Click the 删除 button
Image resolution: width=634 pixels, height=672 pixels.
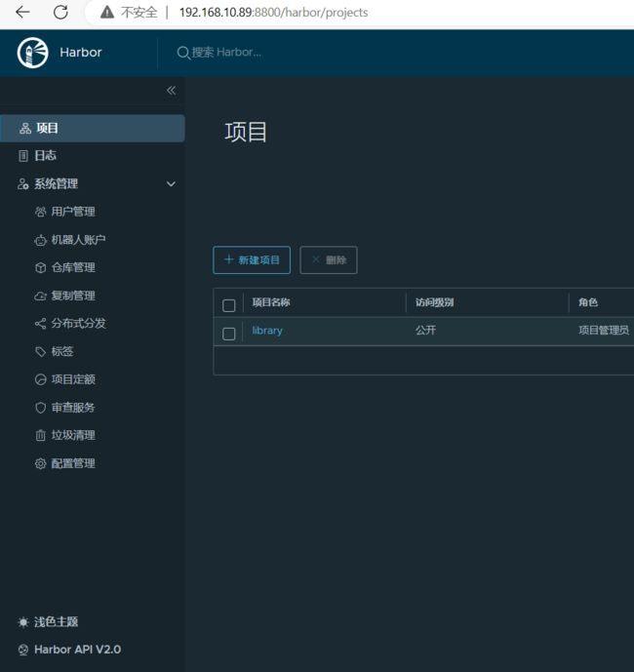coord(329,260)
